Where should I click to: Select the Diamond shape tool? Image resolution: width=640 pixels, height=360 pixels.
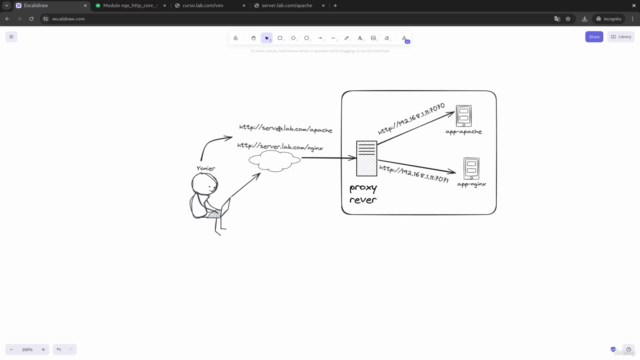coord(293,38)
